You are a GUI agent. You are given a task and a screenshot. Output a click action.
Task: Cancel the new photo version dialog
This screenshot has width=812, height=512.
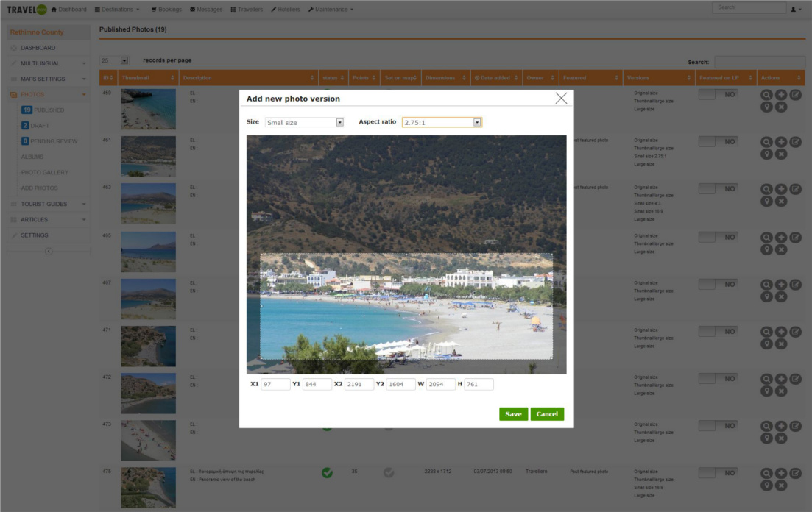coord(547,414)
